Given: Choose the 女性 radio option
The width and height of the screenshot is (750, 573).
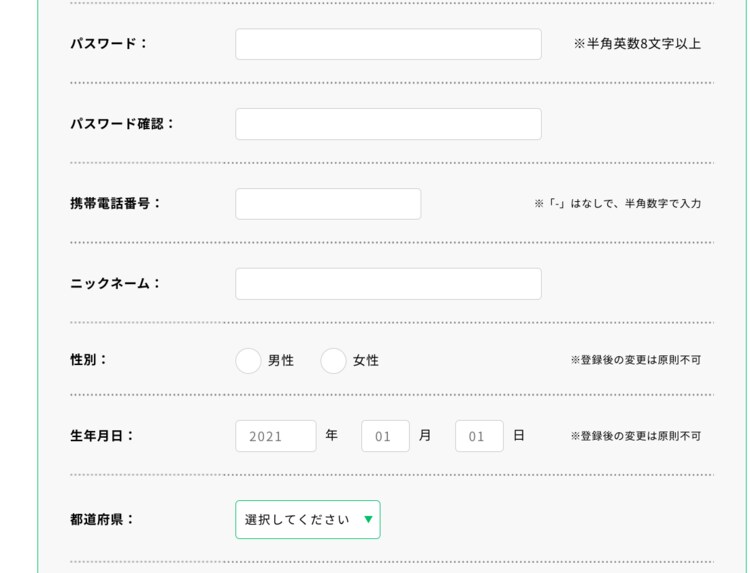Looking at the screenshot, I should coord(333,361).
